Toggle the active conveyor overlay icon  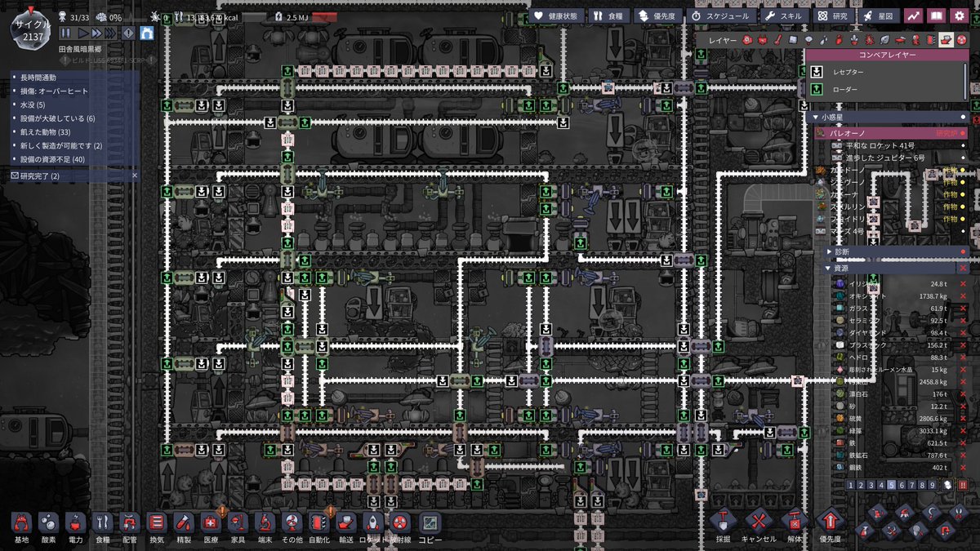coord(947,40)
